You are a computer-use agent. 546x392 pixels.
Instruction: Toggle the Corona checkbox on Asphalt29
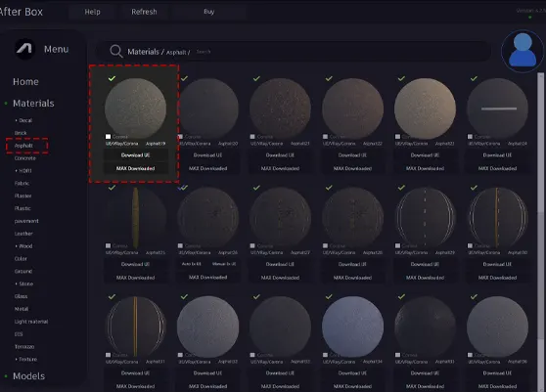click(x=397, y=246)
